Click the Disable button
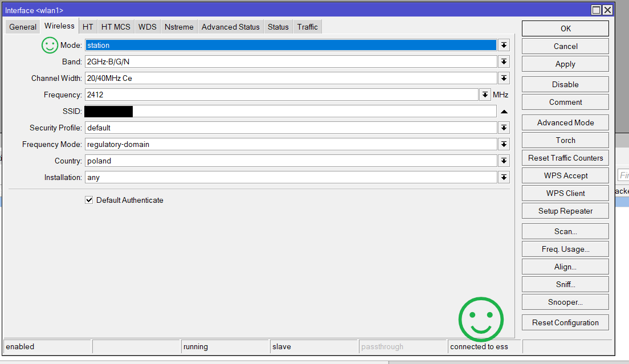 565,84
